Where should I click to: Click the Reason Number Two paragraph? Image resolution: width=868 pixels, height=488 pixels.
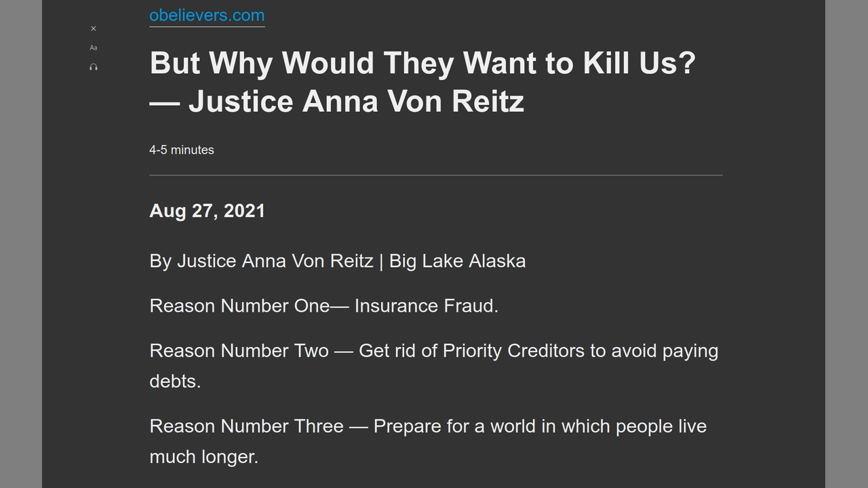pyautogui.click(x=433, y=351)
